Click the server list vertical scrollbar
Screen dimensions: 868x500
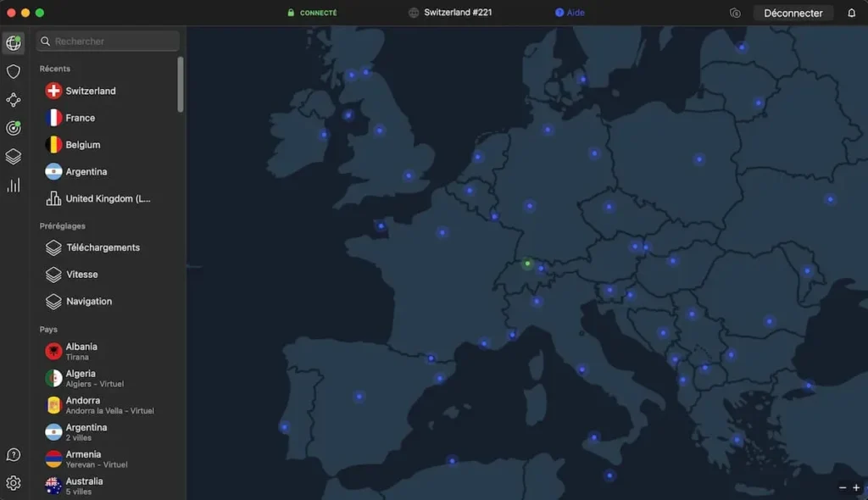[x=181, y=84]
